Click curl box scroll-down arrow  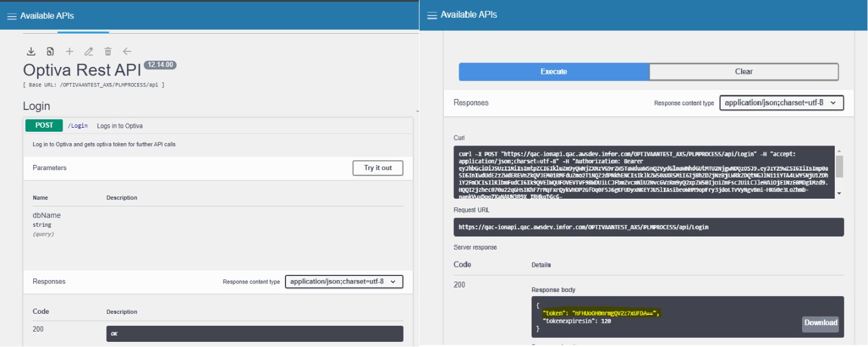(x=839, y=194)
